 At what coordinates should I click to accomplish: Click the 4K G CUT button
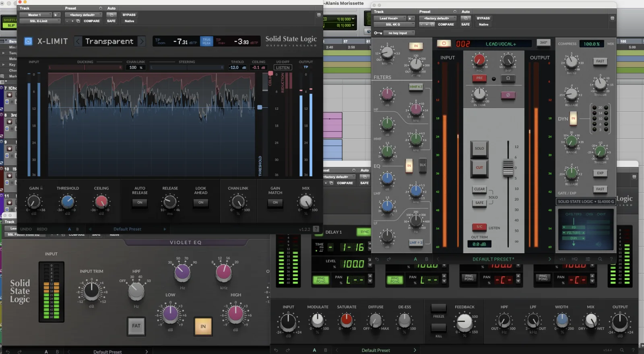[x=479, y=168]
